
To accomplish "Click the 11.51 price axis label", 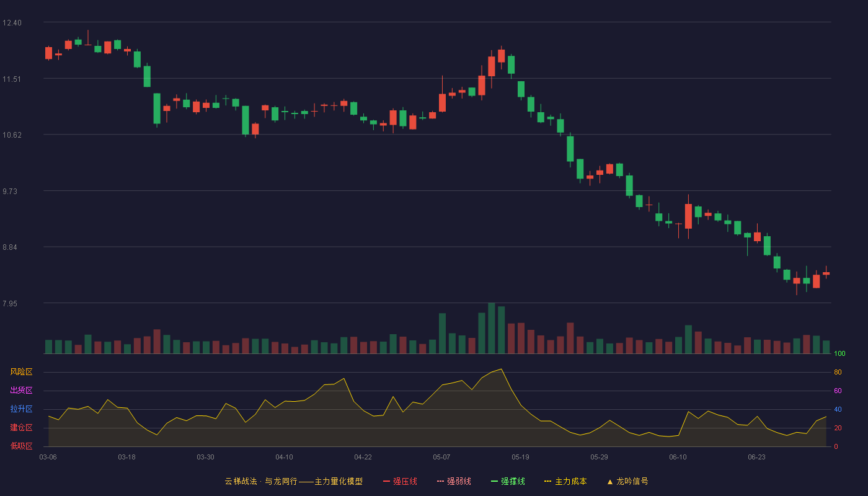I will pos(12,79).
